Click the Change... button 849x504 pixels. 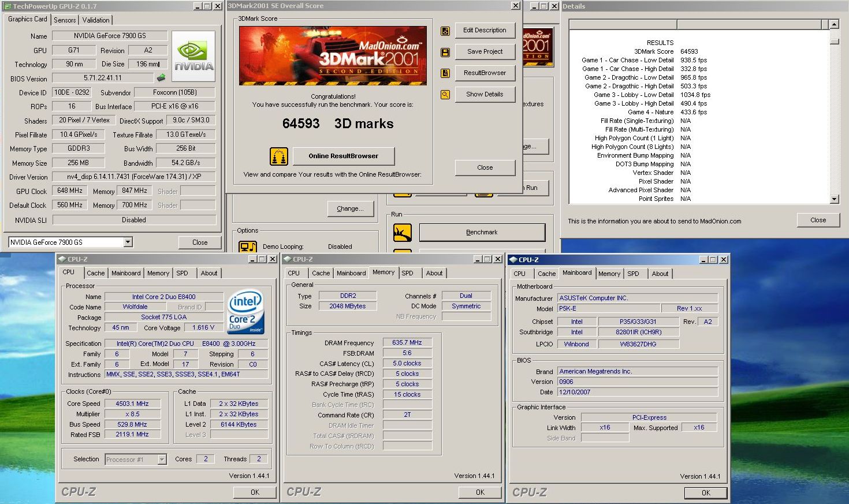pyautogui.click(x=350, y=209)
